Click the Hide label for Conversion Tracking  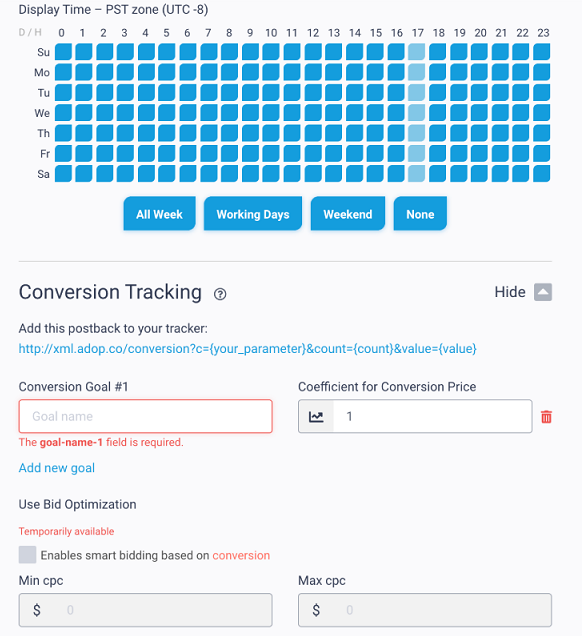click(510, 292)
